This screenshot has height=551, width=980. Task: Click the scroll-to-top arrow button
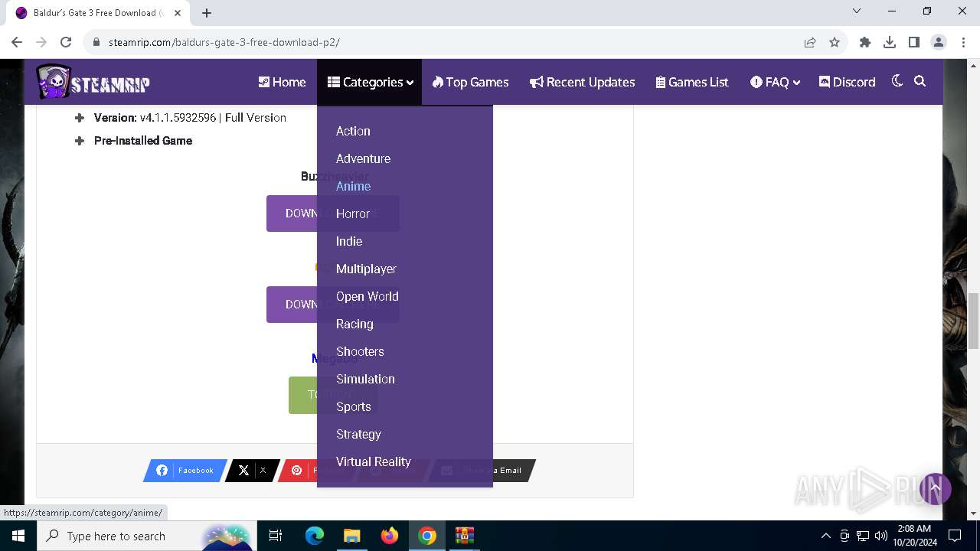tap(935, 488)
